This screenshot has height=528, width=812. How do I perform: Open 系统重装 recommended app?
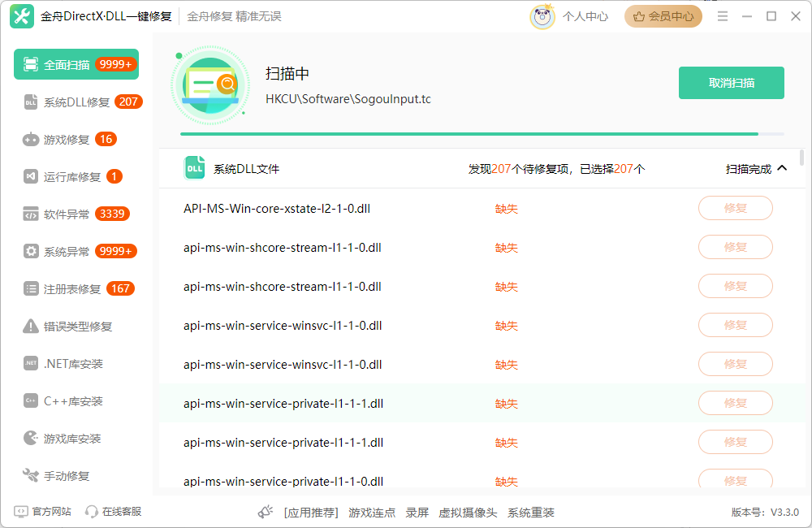(531, 513)
